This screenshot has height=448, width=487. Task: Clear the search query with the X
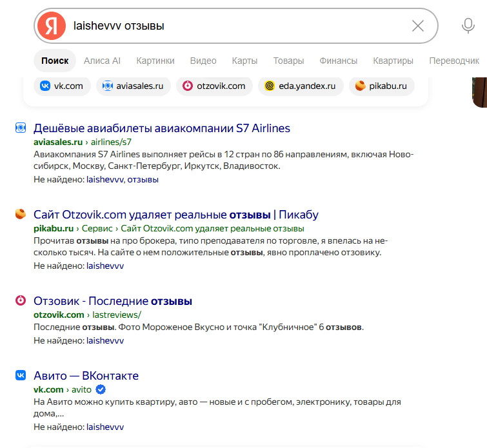[418, 26]
